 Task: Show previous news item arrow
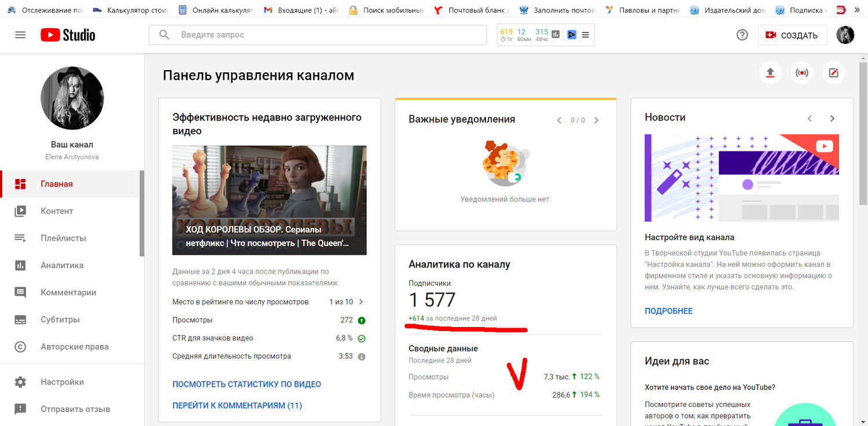pyautogui.click(x=810, y=118)
